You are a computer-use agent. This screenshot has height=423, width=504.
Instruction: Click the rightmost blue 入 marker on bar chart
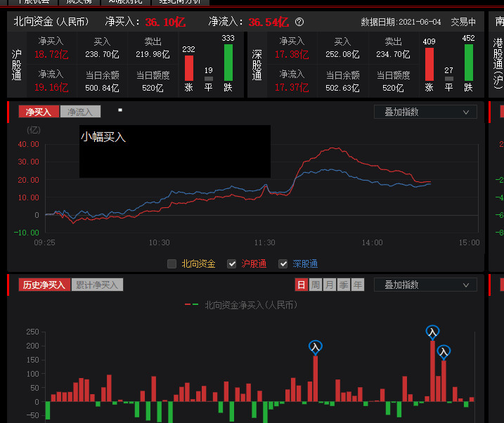click(444, 351)
